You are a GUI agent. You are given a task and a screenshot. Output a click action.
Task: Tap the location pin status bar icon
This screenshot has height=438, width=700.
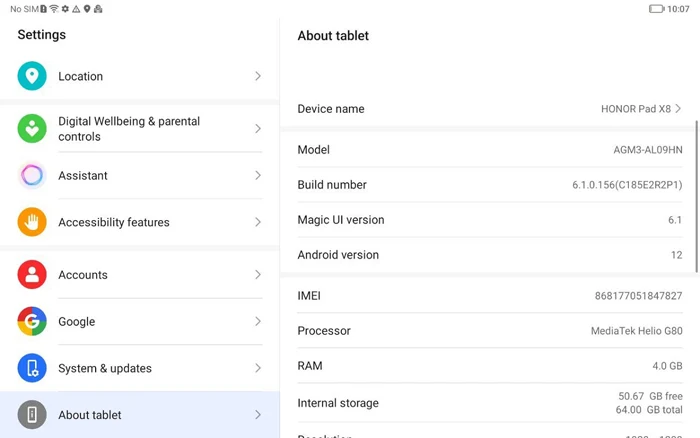[87, 8]
